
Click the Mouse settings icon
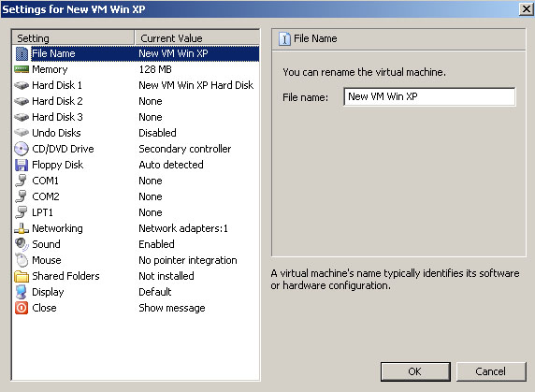[x=22, y=260]
